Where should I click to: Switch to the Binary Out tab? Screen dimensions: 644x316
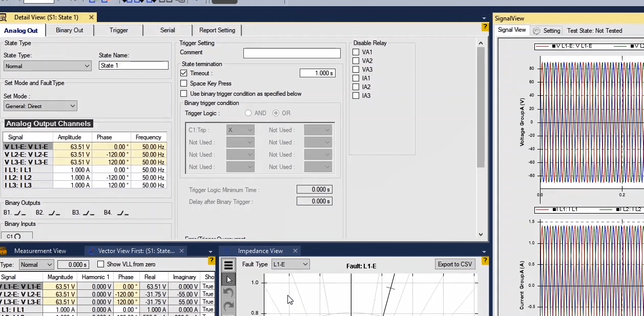pyautogui.click(x=69, y=30)
